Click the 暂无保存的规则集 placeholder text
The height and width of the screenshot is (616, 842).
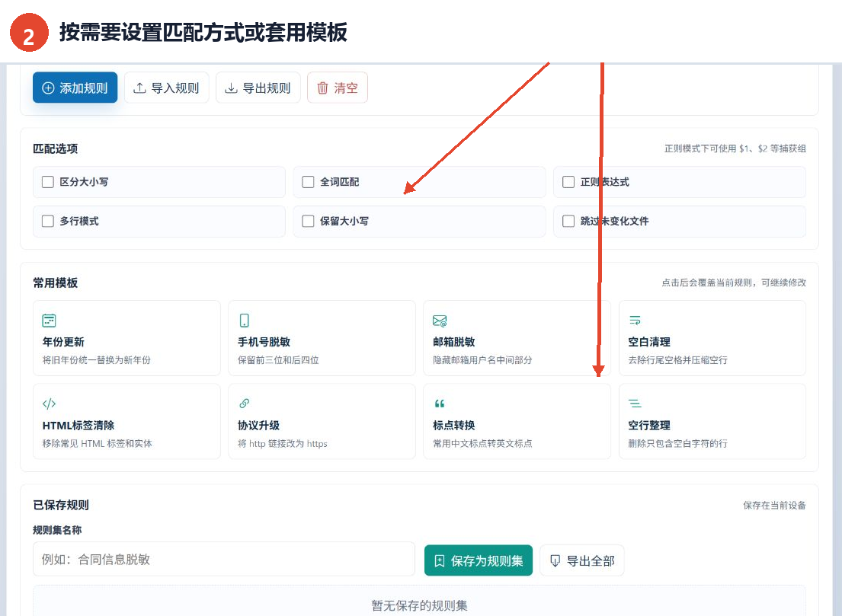pyautogui.click(x=419, y=606)
